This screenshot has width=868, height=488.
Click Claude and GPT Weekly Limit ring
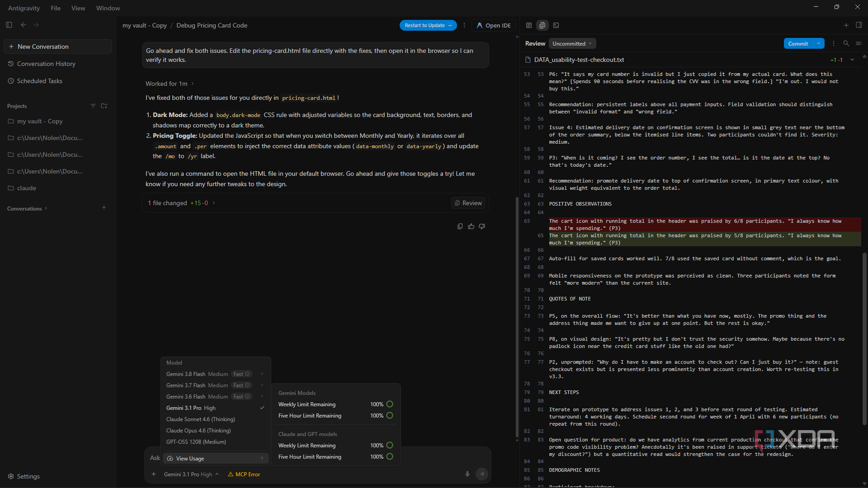(x=390, y=445)
